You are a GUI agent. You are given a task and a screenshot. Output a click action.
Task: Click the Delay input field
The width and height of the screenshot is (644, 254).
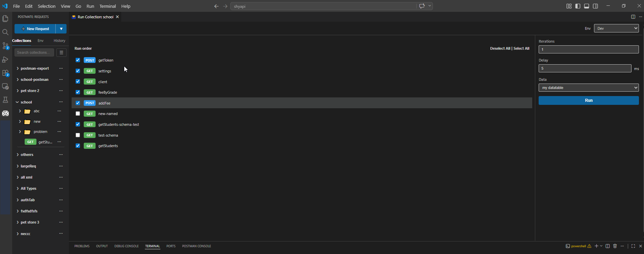585,68
